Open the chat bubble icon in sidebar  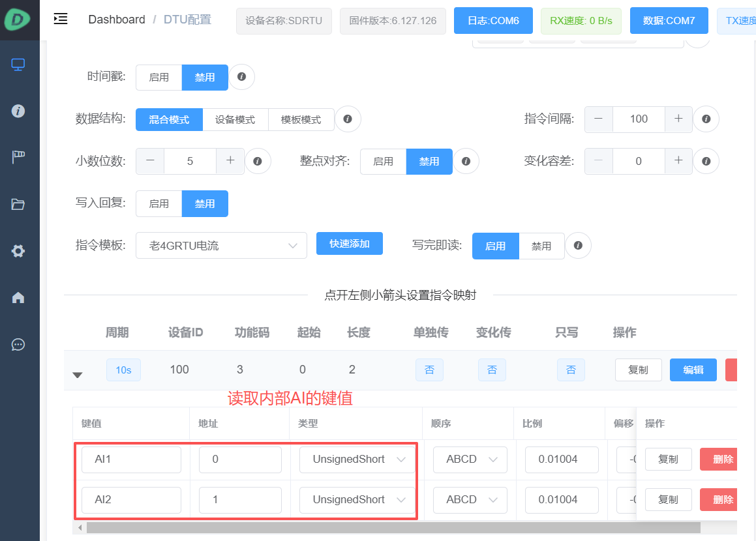click(20, 344)
